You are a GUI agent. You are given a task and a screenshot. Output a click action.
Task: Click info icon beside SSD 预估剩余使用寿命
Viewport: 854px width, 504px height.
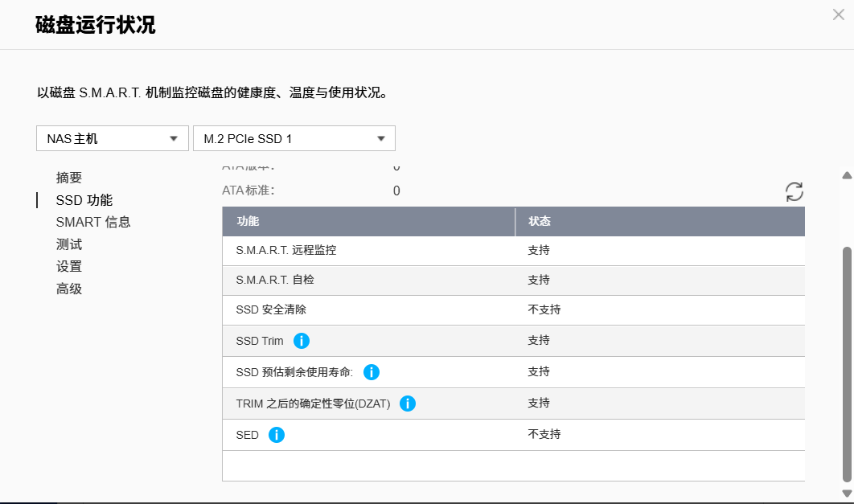coord(372,372)
